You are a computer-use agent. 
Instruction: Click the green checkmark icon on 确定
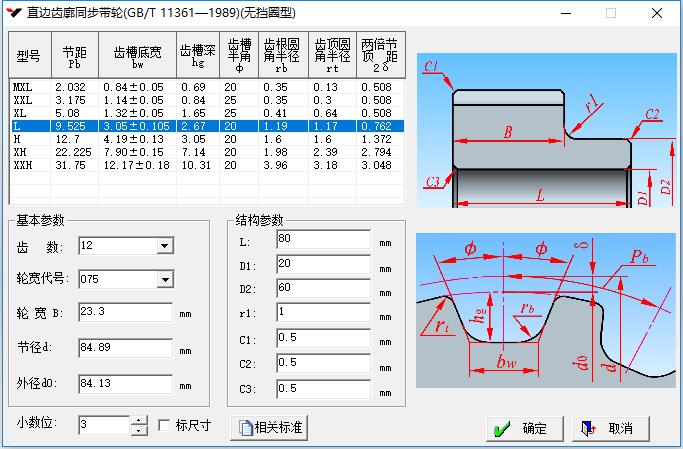500,428
